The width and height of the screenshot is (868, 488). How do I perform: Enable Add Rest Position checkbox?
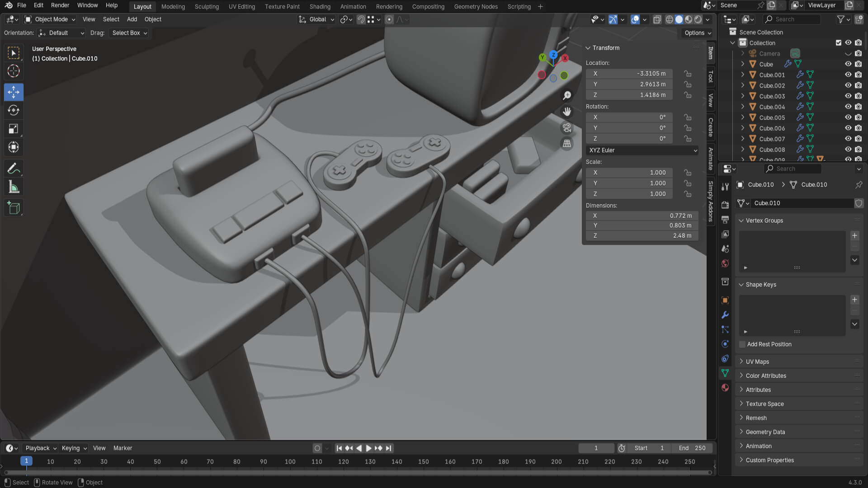tap(742, 344)
